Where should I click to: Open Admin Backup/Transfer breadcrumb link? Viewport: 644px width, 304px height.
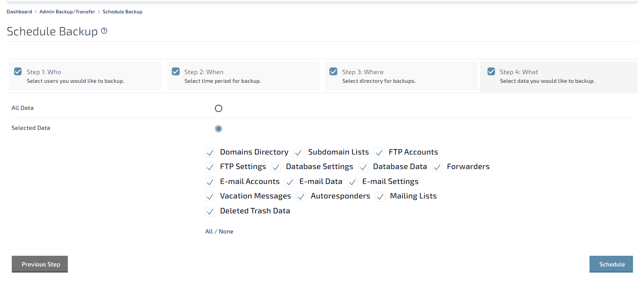pyautogui.click(x=67, y=12)
